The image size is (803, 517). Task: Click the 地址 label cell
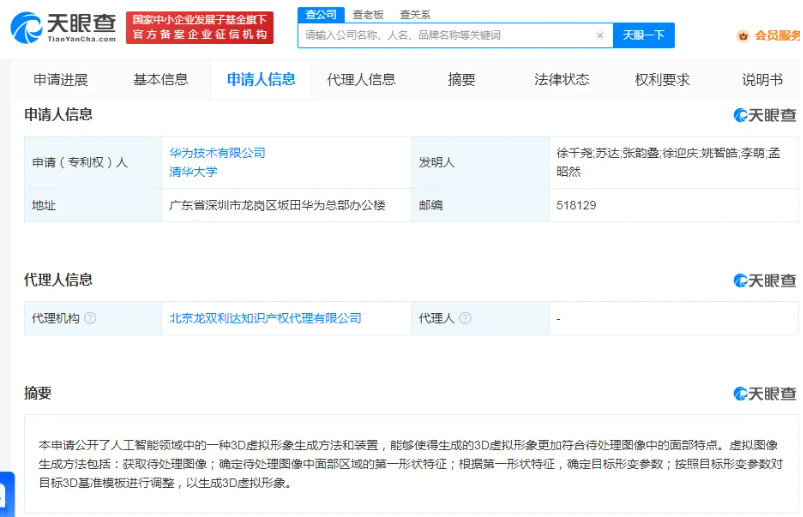click(93, 205)
